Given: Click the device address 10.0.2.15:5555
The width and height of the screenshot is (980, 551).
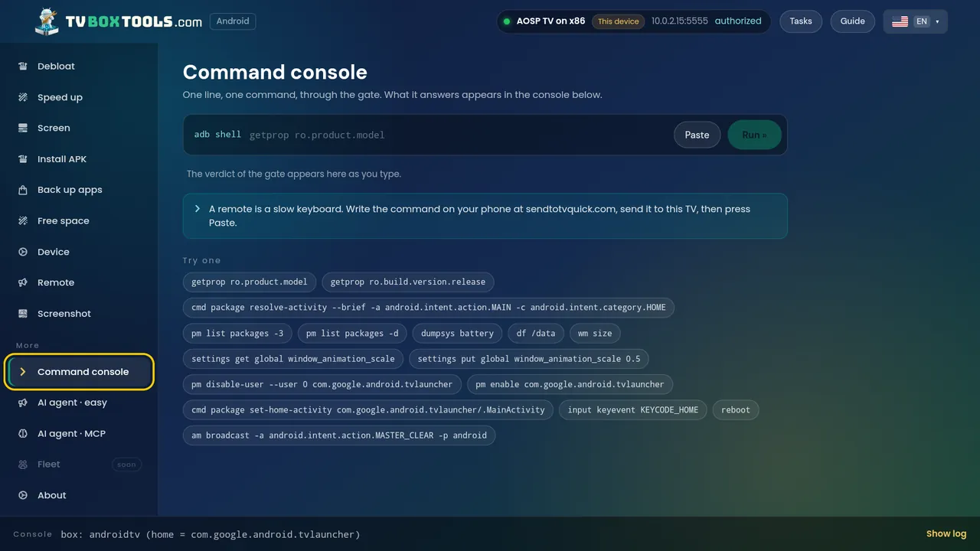Looking at the screenshot, I should (x=680, y=21).
